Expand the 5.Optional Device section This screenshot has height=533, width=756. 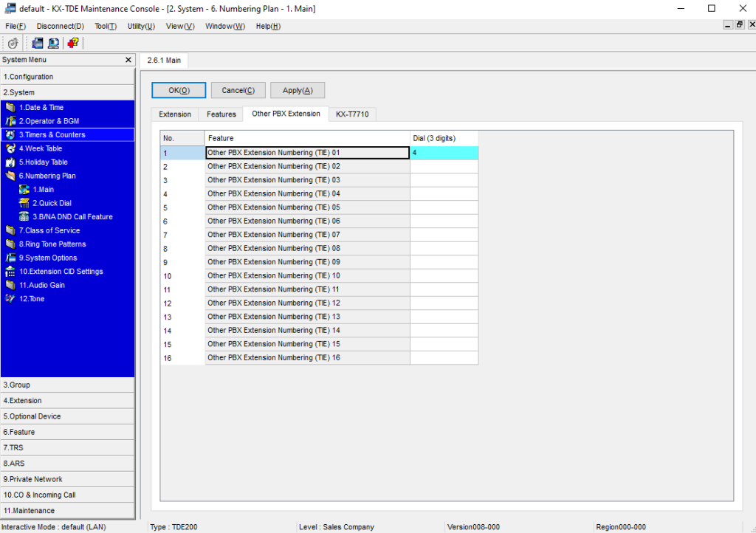(67, 416)
